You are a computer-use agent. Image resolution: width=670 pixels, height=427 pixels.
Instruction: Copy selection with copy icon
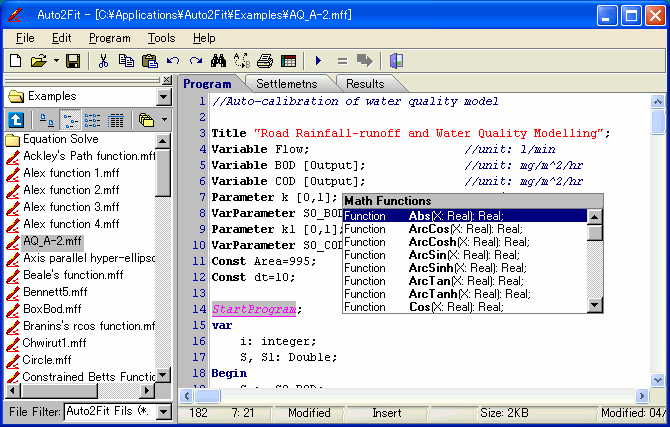click(x=126, y=61)
